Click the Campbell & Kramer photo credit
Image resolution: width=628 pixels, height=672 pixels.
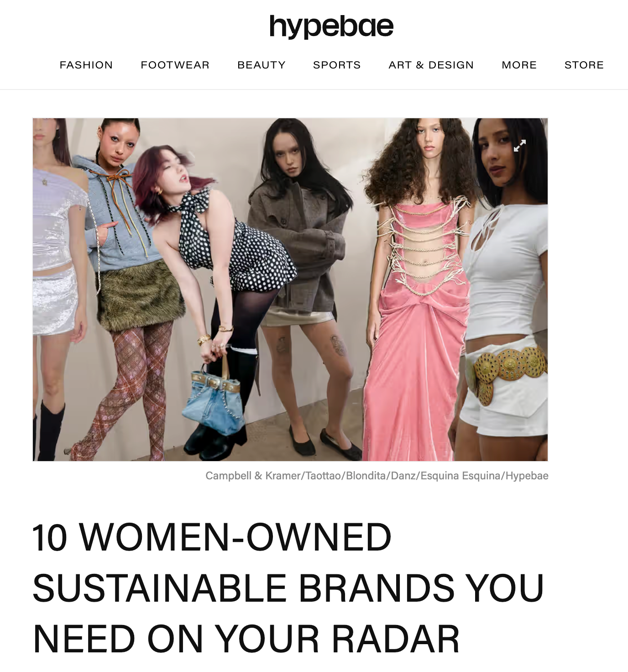[x=253, y=476]
